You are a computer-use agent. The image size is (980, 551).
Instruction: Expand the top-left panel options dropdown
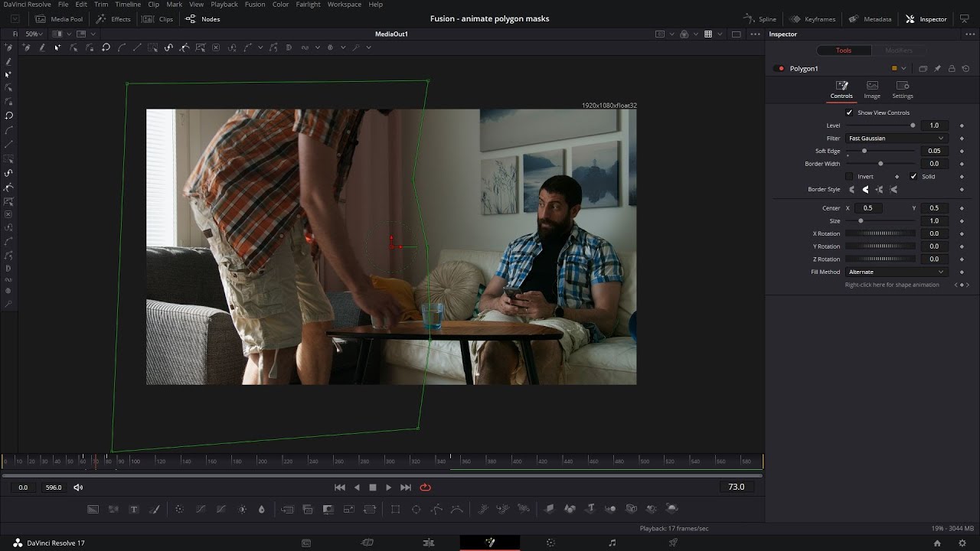pyautogui.click(x=15, y=19)
